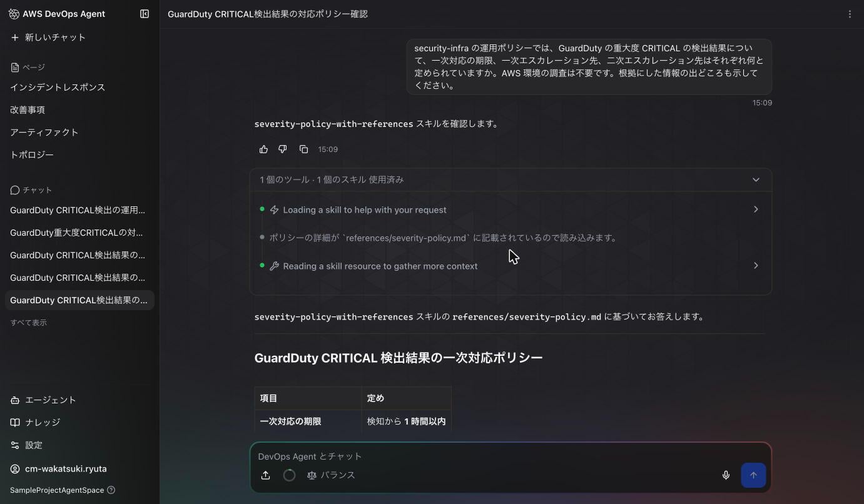Collapse the tools and skills used panel
Viewport: 864px width, 504px height.
click(756, 180)
